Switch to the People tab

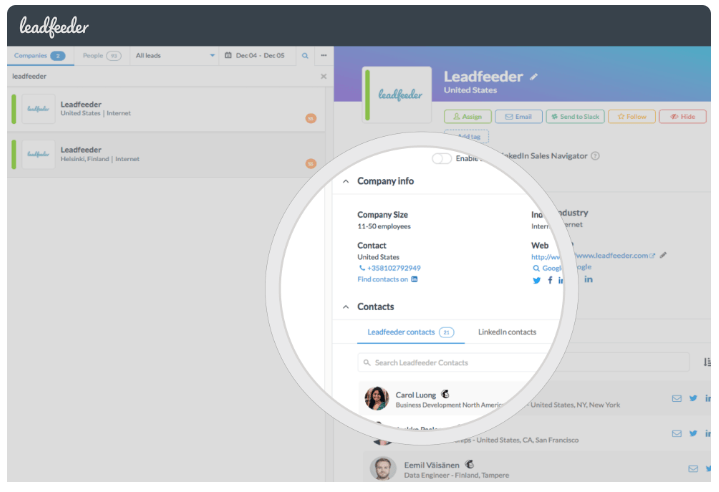point(102,55)
